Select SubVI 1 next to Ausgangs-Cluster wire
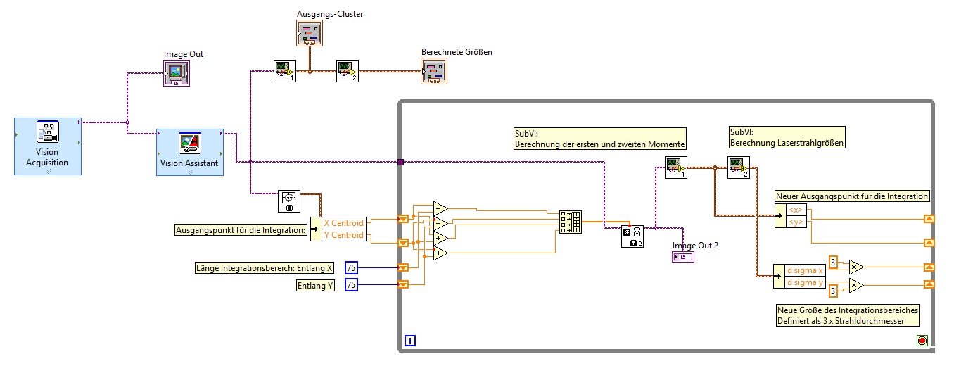The image size is (980, 392). pyautogui.click(x=285, y=71)
